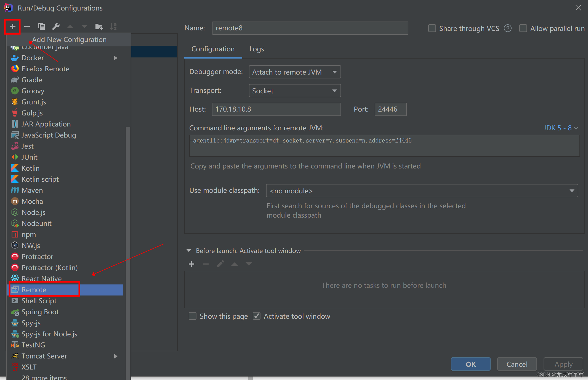
Task: Select the Remote configuration type
Action: 65,290
